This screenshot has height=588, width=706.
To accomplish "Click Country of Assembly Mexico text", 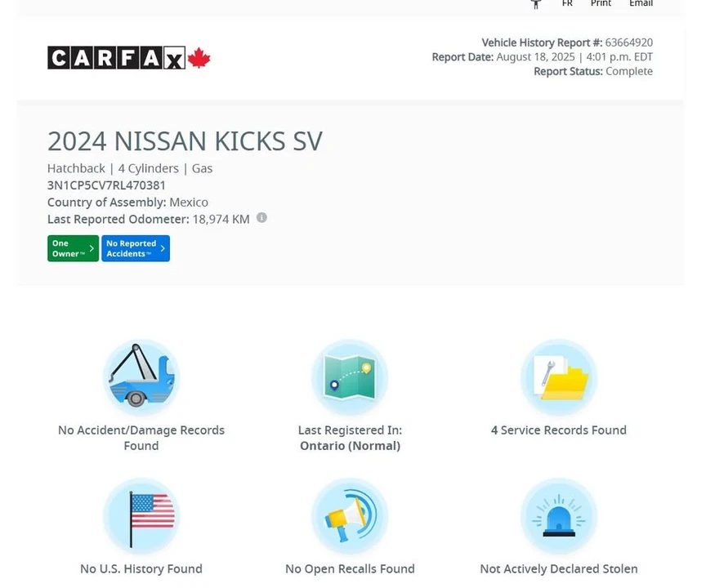I will pyautogui.click(x=127, y=203).
